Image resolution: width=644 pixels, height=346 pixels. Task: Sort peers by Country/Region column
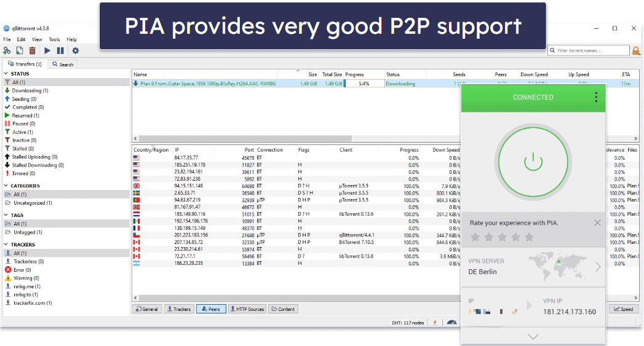point(151,150)
